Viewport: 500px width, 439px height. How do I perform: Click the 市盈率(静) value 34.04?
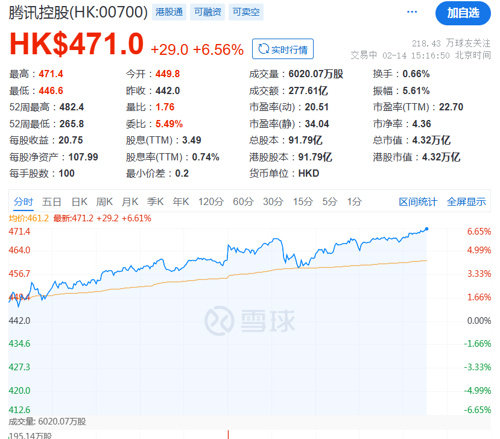[x=317, y=124]
